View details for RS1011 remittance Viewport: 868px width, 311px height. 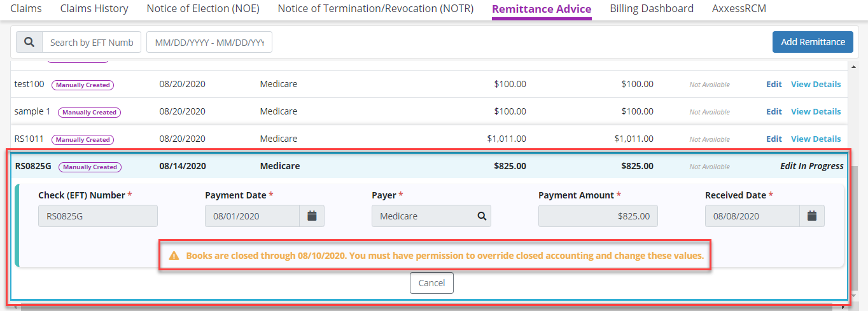point(815,139)
